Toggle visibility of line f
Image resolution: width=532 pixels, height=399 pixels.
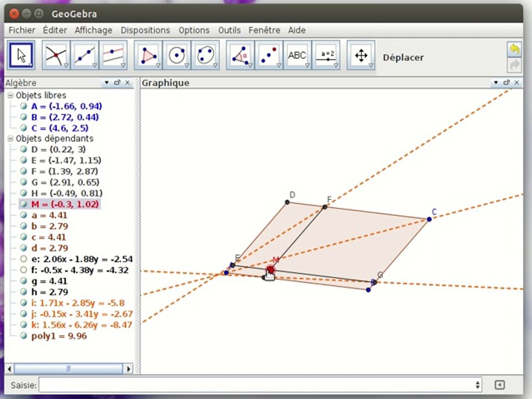point(23,270)
